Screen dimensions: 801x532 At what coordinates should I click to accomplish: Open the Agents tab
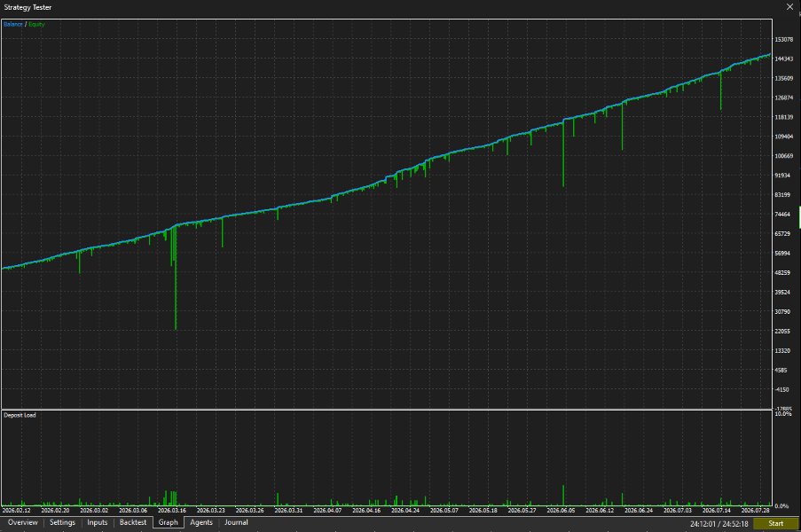tap(201, 522)
